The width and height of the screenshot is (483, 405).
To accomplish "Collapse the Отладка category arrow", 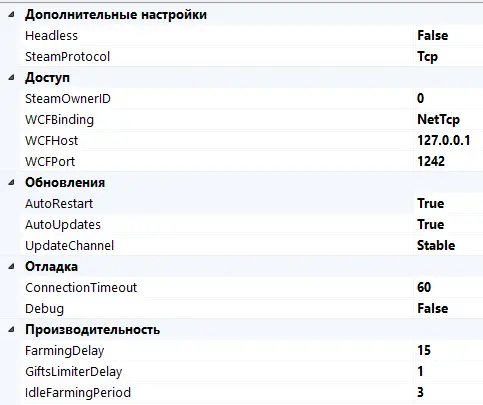I will (x=12, y=266).
